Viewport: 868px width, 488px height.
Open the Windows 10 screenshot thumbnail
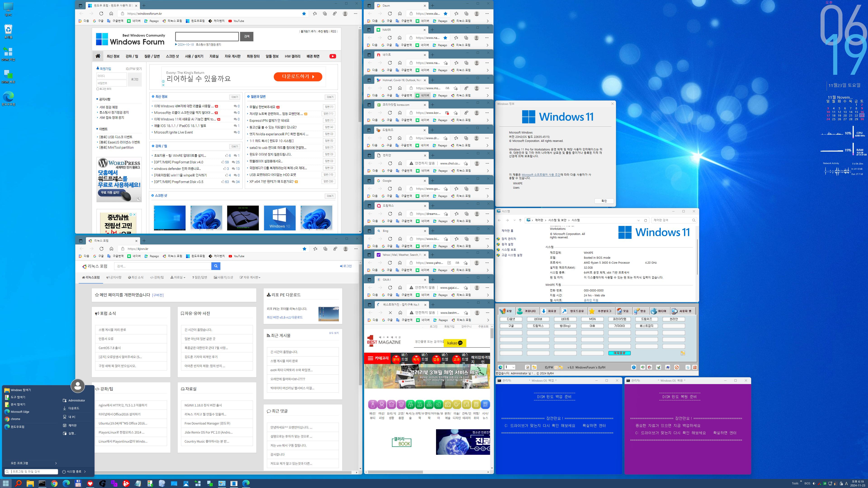click(279, 218)
